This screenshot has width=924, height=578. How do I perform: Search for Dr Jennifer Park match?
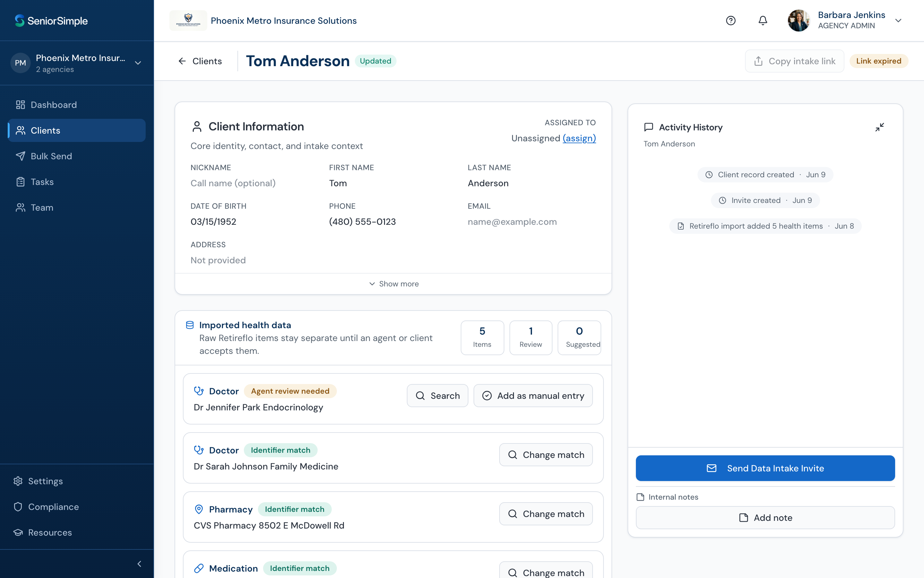[x=438, y=396]
